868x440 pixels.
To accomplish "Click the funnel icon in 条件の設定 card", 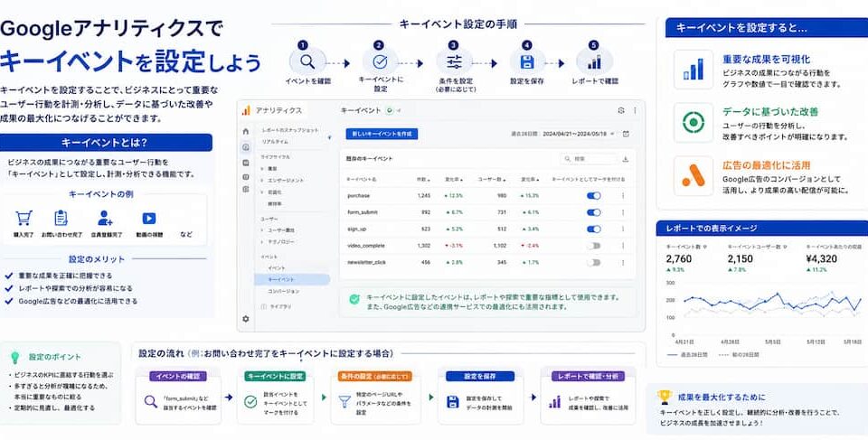I will pos(345,402).
